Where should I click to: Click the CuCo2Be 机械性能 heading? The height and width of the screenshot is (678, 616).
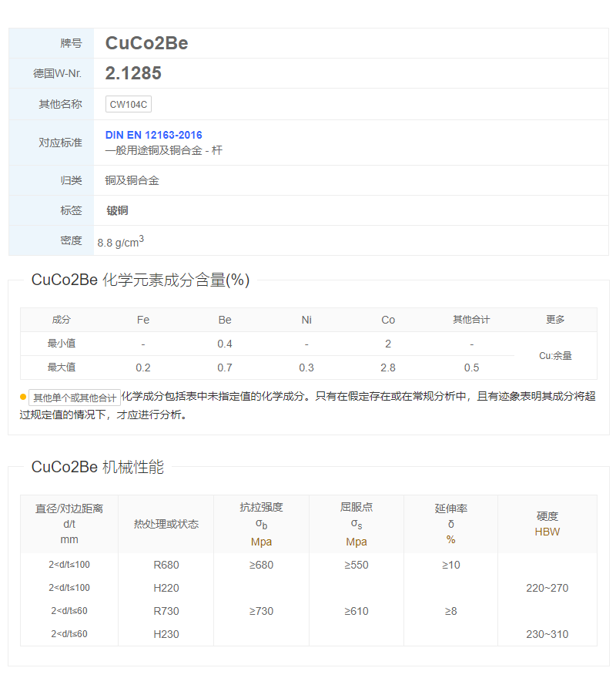click(98, 467)
